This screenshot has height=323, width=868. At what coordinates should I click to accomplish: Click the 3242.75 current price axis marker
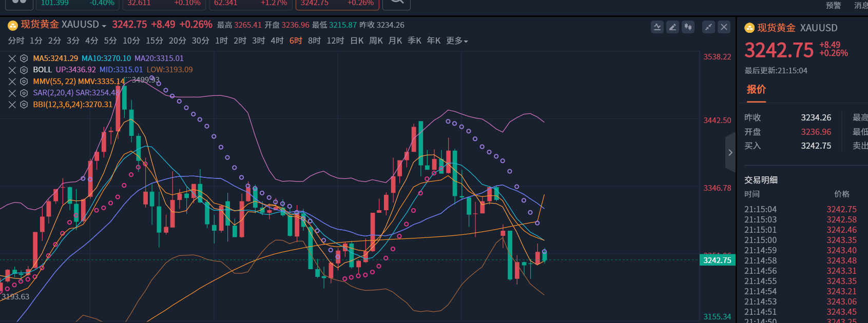click(717, 260)
